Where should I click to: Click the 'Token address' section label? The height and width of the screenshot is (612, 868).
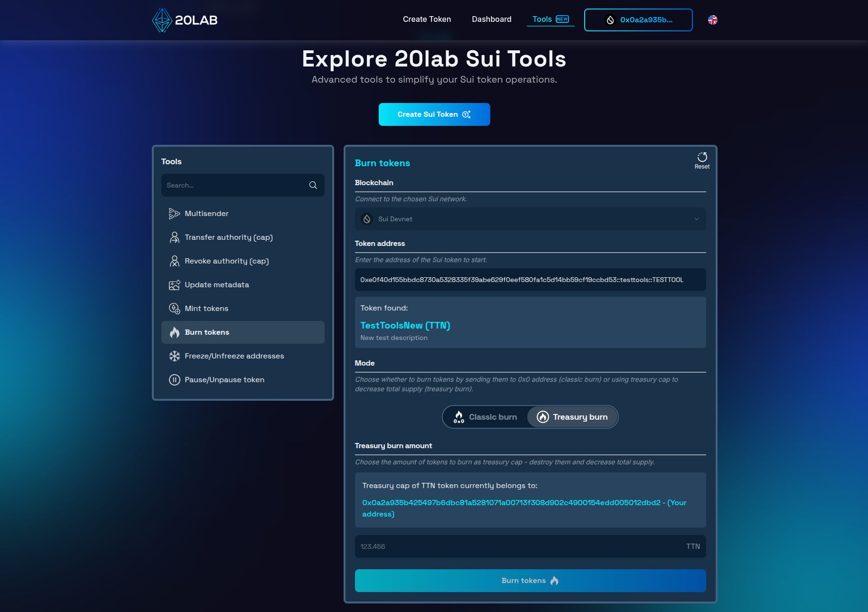380,244
